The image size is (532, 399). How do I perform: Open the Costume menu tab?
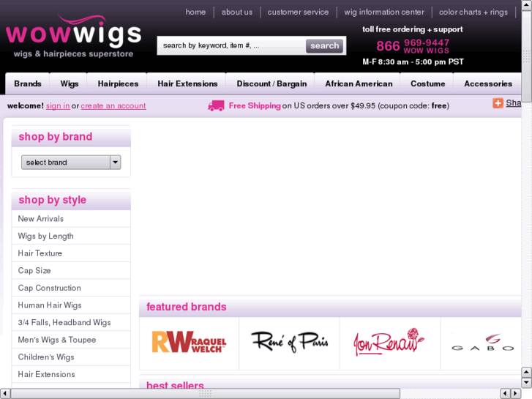427,83
